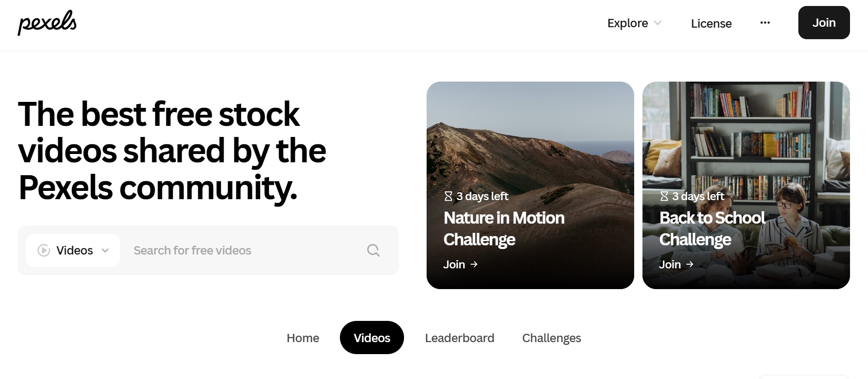
Task: Click the play icon beside Videos
Action: click(44, 250)
